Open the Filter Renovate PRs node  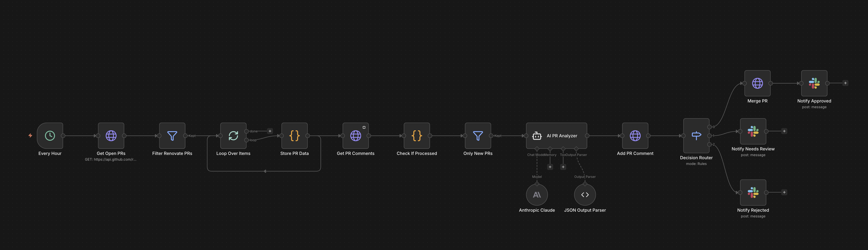coord(172,135)
